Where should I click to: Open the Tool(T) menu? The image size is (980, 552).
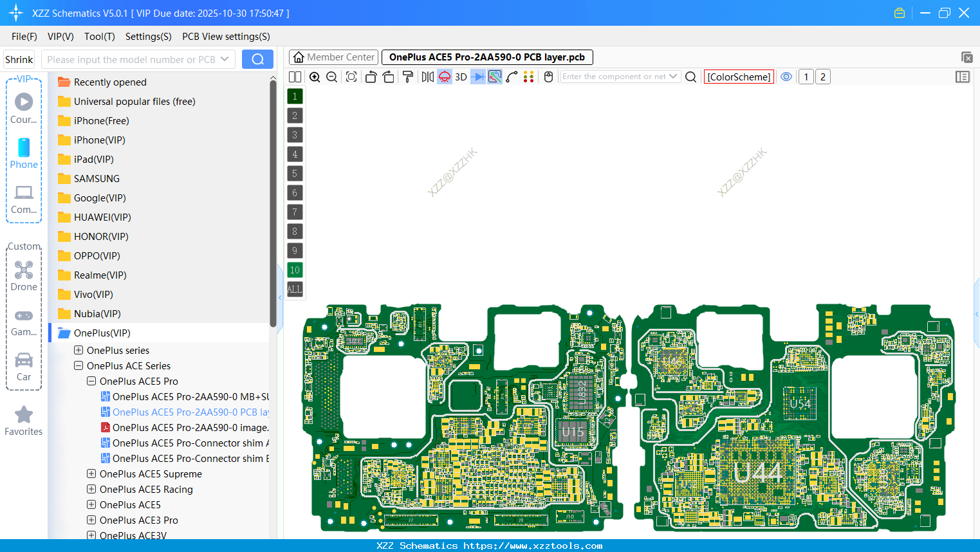100,37
